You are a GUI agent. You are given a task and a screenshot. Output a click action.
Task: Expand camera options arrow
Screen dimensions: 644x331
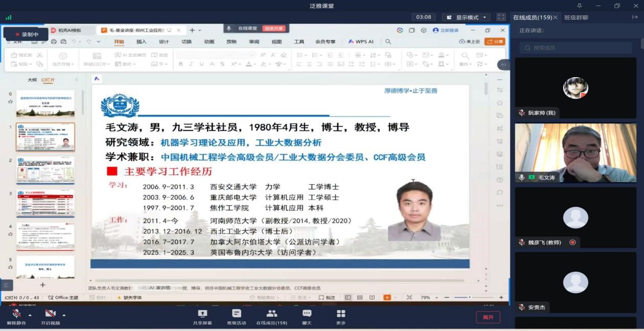point(64,315)
